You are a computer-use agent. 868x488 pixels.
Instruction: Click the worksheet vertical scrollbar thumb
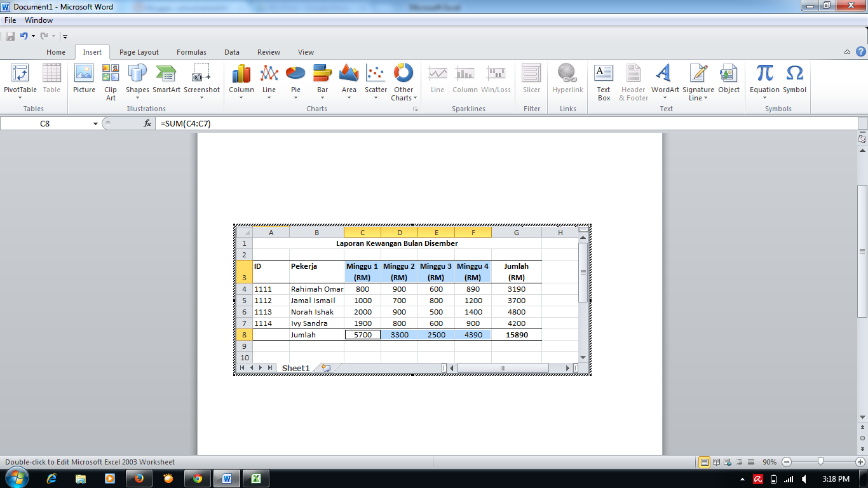click(x=583, y=272)
